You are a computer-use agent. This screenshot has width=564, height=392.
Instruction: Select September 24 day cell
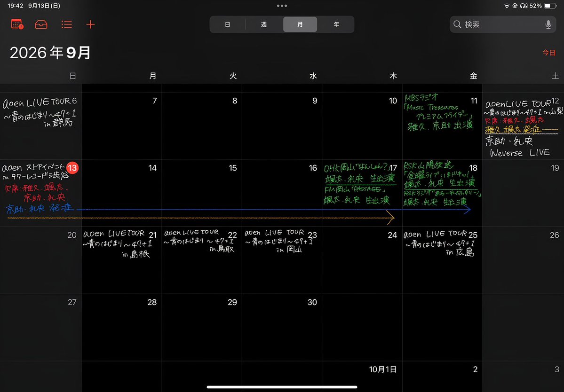point(362,260)
